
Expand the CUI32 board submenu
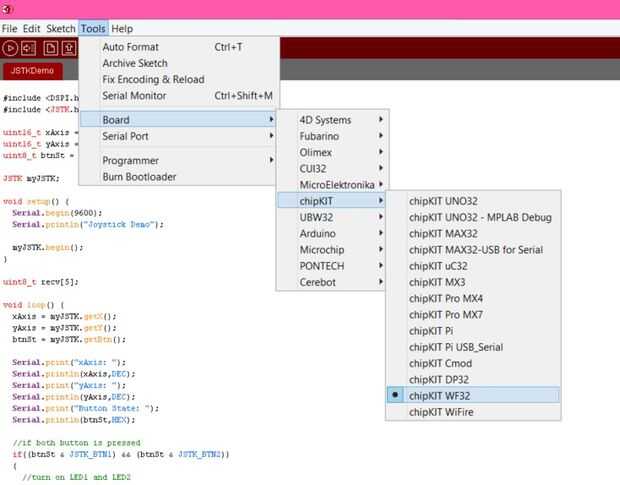click(x=333, y=168)
